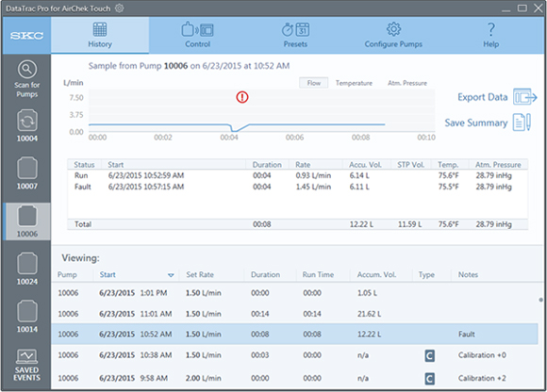Select the 9:58 AM calibration row
Viewport: 547px width, 392px height.
pyautogui.click(x=295, y=378)
